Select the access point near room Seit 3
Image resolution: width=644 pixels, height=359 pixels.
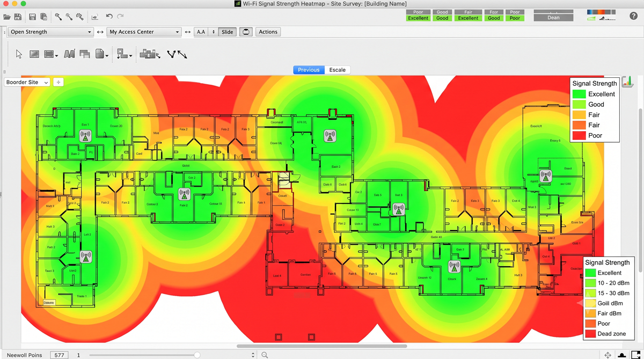(398, 209)
